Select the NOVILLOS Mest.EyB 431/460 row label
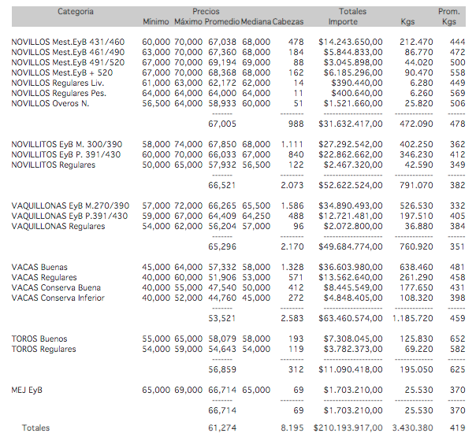 point(68,41)
